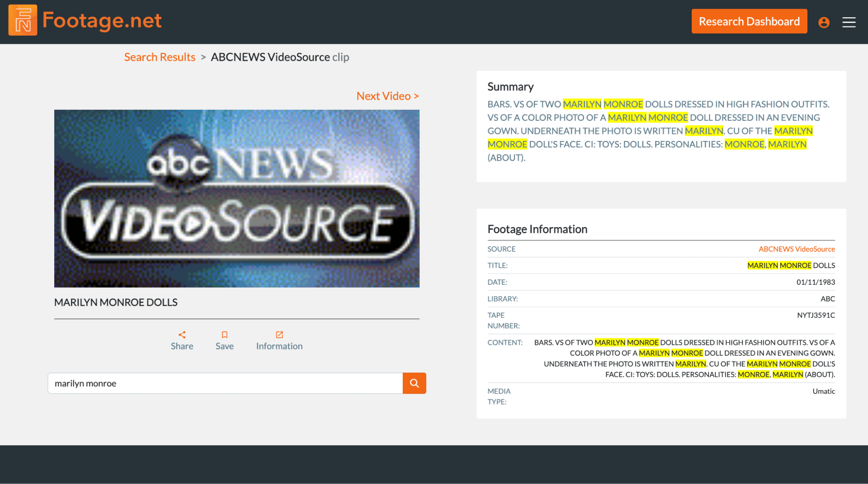Click the date value 01/11/1983

(x=815, y=282)
